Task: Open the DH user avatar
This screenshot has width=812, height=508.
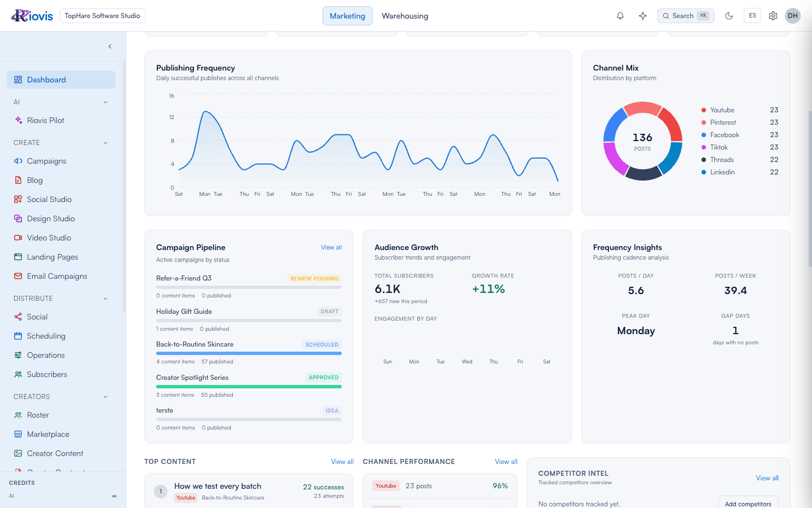Action: click(x=793, y=16)
